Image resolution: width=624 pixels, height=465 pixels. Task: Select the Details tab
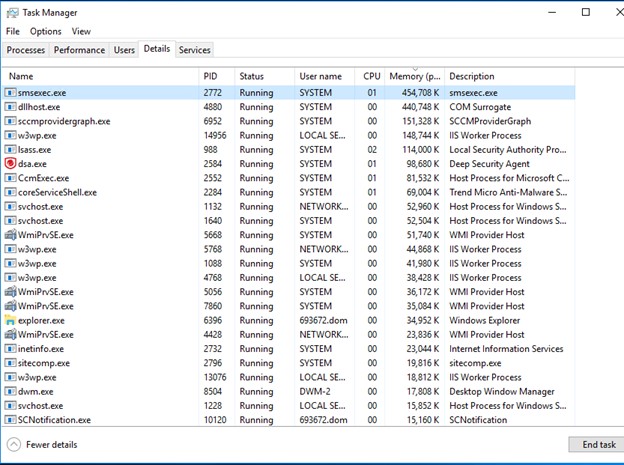(x=157, y=49)
